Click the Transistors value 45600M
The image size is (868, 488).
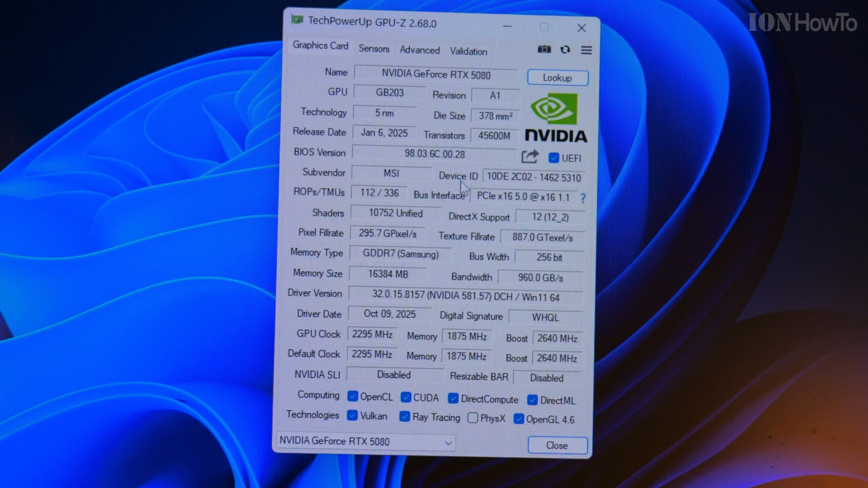494,136
